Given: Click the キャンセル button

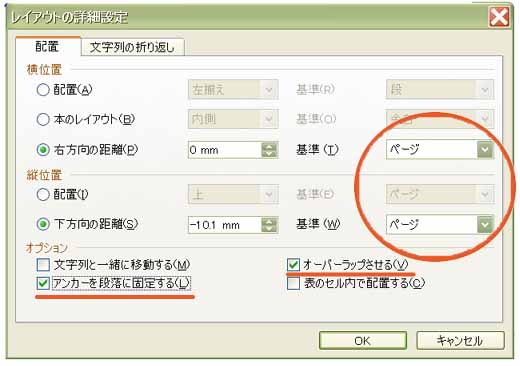Looking at the screenshot, I should tap(460, 340).
